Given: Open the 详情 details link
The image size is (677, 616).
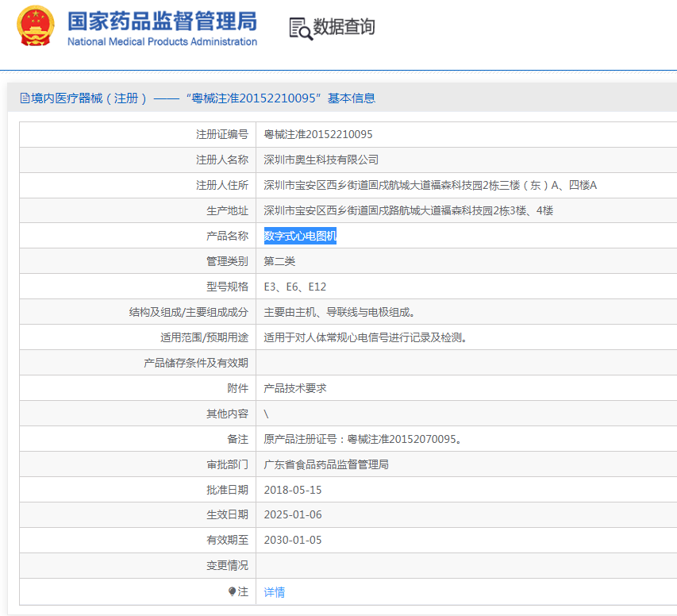Looking at the screenshot, I should pyautogui.click(x=274, y=592).
